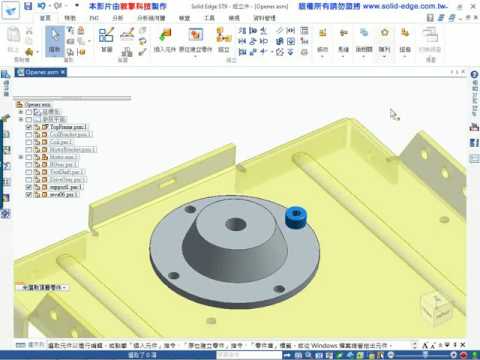Image resolution: width=480 pixels, height=360 pixels.
Task: Click the red YouTube icon on right dock
Action: pos(474,127)
